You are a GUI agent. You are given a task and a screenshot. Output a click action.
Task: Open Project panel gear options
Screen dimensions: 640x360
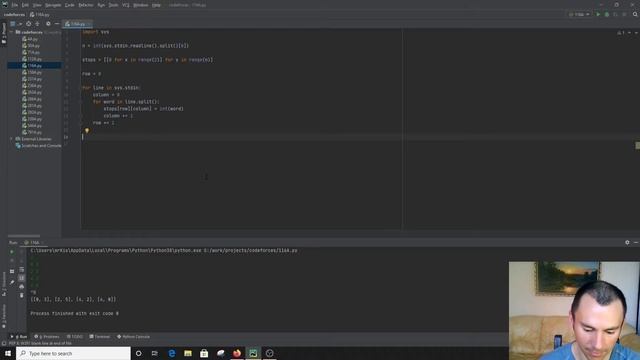click(x=48, y=24)
